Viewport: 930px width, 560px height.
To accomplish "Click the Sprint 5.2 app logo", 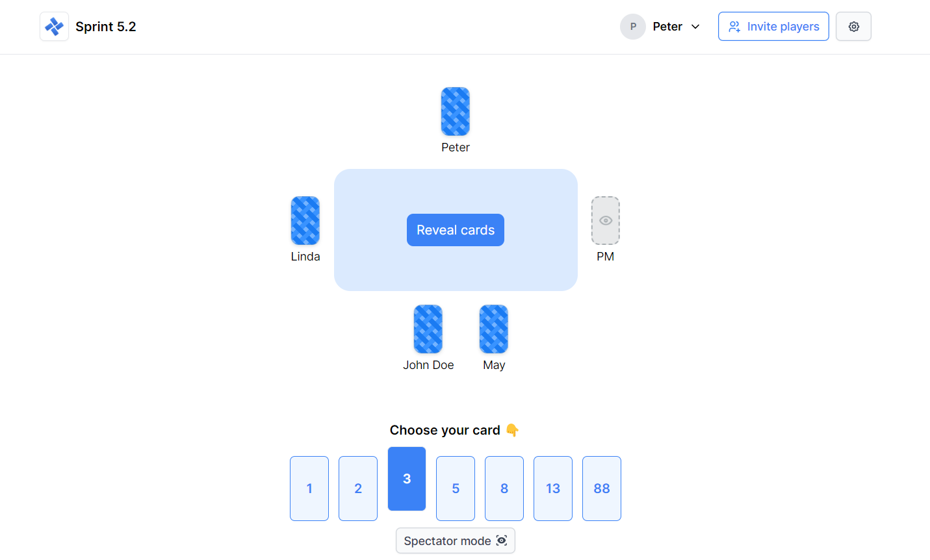I will pos(54,26).
